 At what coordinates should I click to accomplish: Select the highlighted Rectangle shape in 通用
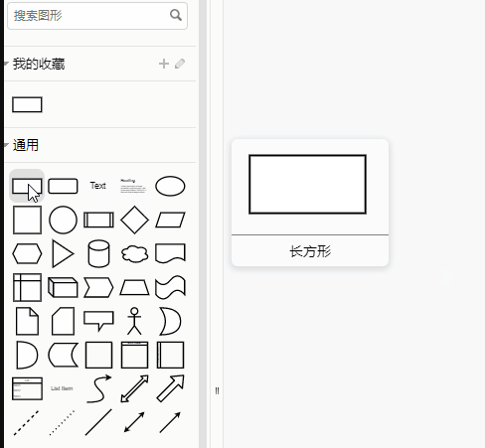(x=27, y=186)
